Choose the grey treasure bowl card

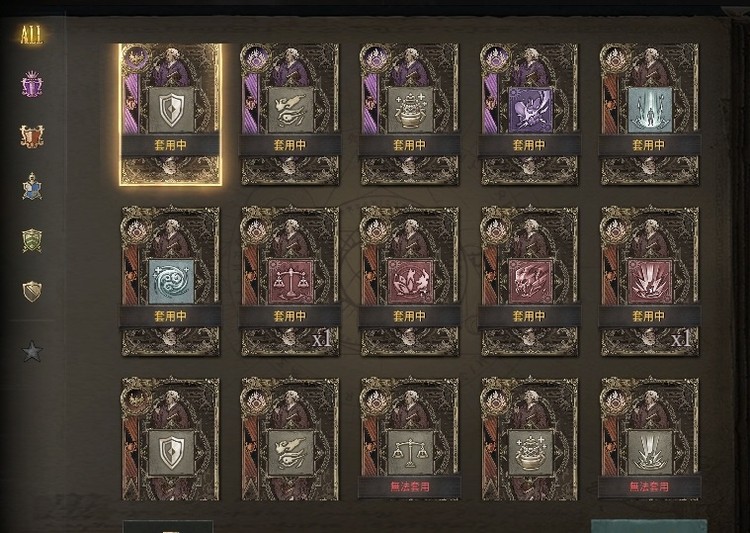[529, 439]
